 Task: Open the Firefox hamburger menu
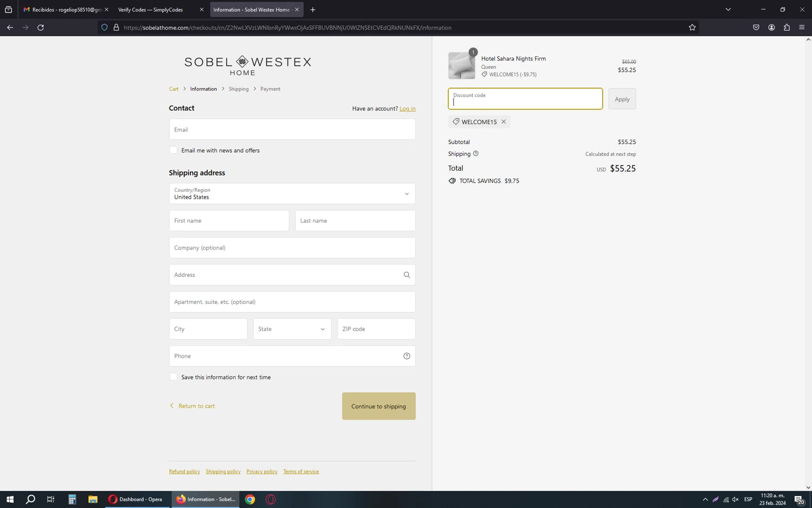coord(802,28)
